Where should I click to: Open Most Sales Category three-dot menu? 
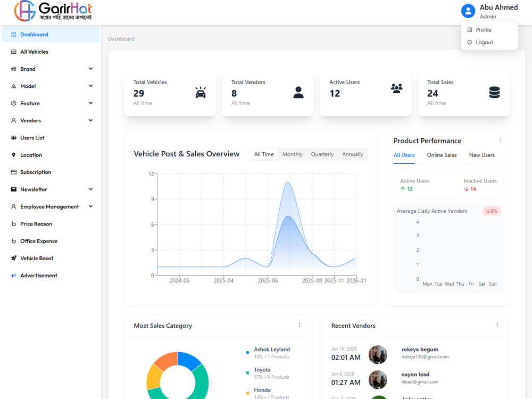[300, 325]
